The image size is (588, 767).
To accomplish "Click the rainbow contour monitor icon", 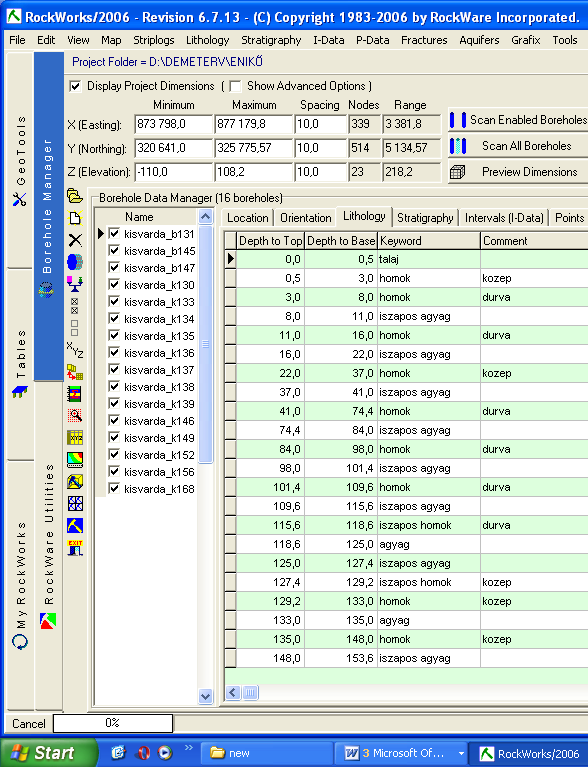I will (75, 459).
